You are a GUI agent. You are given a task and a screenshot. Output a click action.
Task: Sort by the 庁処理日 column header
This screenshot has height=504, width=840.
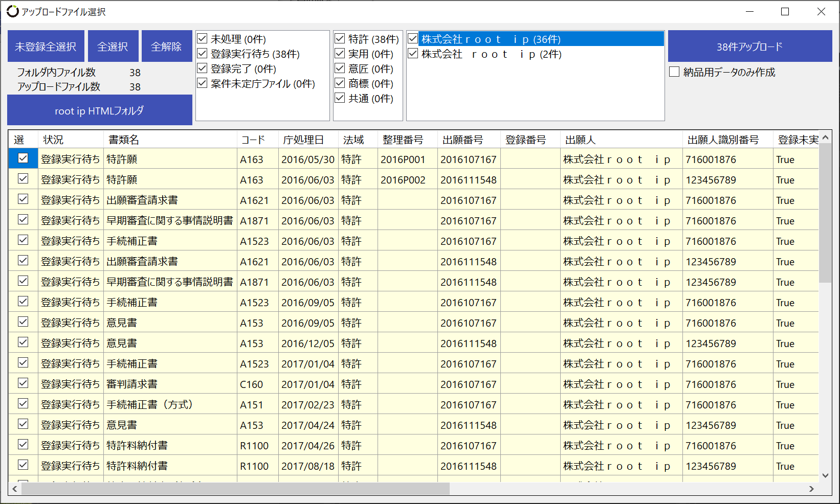(x=308, y=140)
